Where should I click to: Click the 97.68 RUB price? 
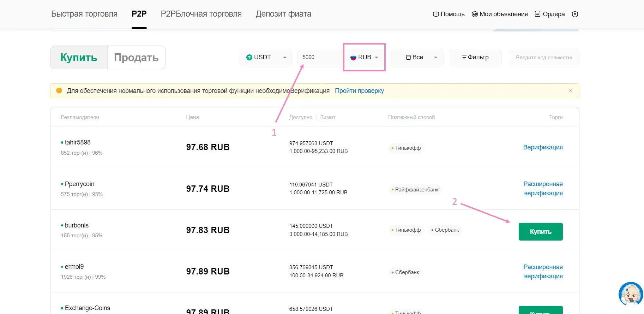point(208,147)
